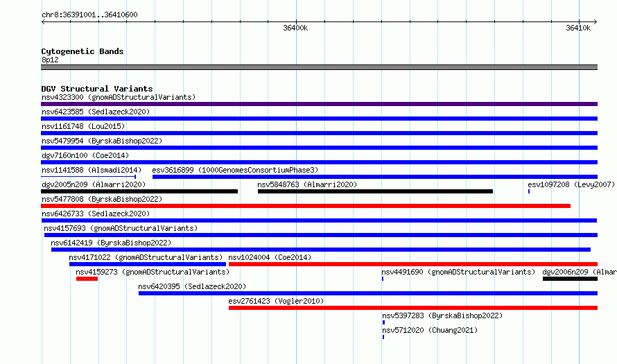The width and height of the screenshot is (617, 364).
Task: Open nsv5397283 (ByrskaBishop2022) label
Action: (x=442, y=315)
